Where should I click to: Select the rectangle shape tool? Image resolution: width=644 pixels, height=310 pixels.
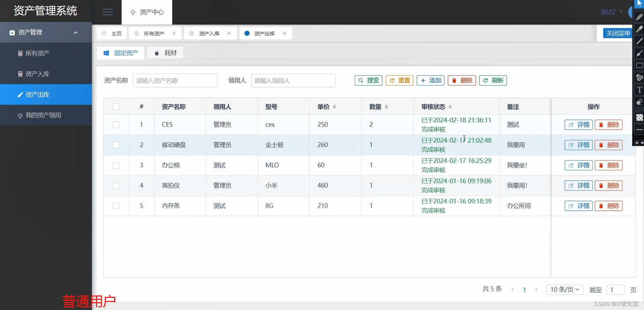click(x=639, y=65)
